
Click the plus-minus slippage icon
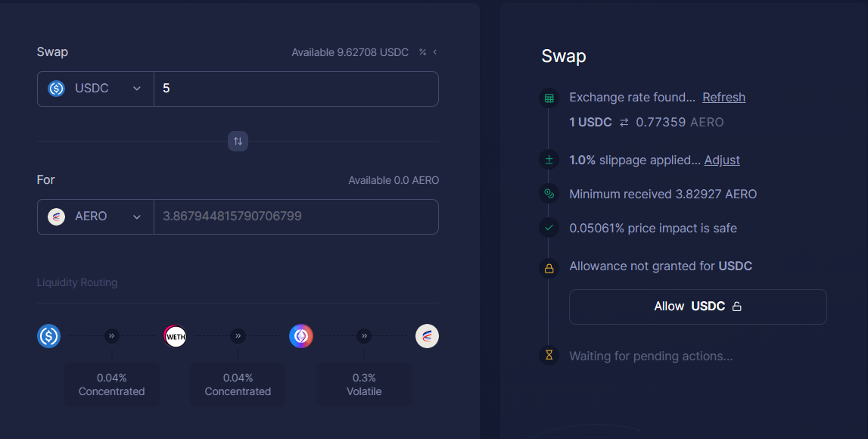[x=549, y=160]
